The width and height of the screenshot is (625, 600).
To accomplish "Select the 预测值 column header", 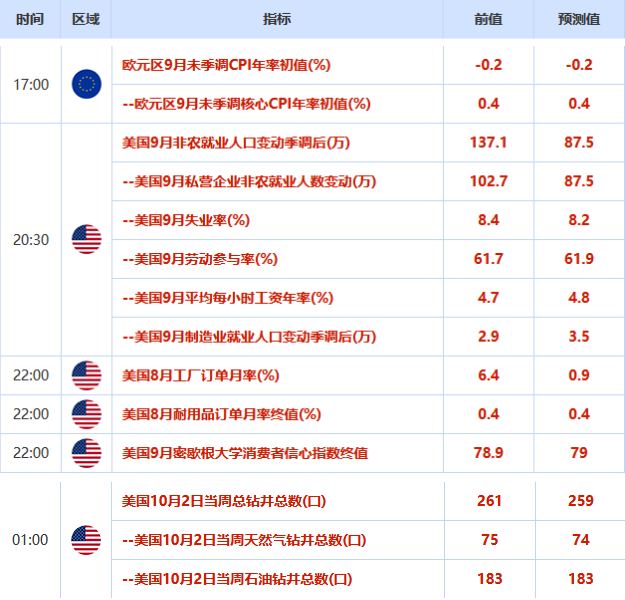I will pos(579,19).
